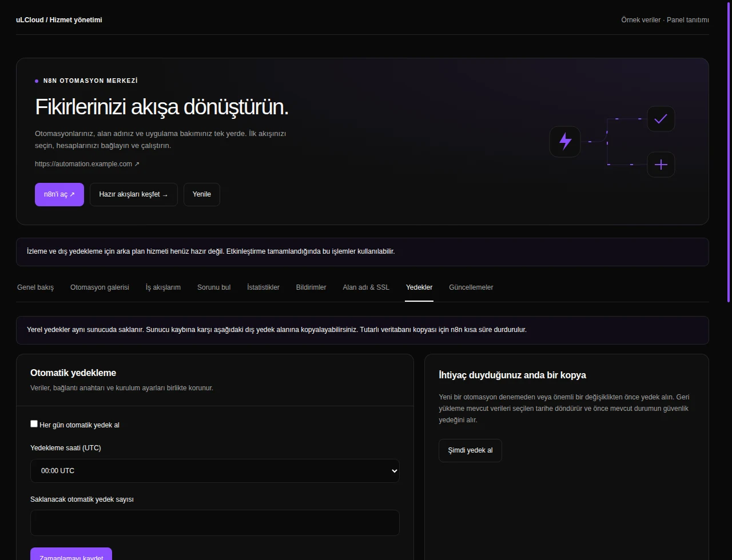Go to the İş akışlarım tab
The image size is (732, 560).
[x=163, y=287]
